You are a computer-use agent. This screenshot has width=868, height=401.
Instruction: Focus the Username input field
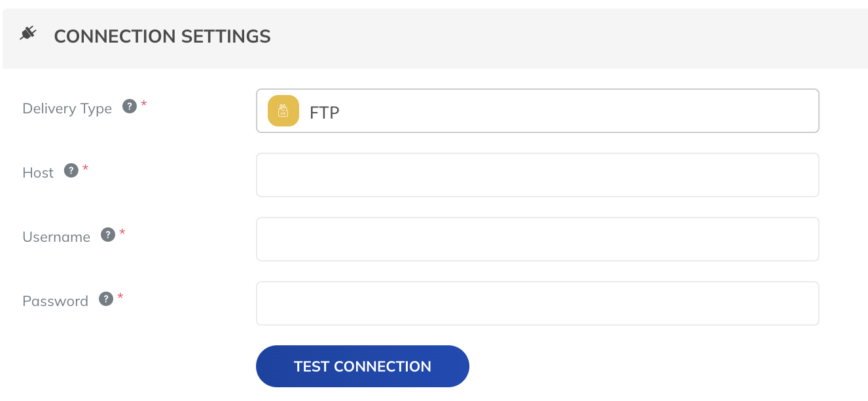tap(537, 239)
